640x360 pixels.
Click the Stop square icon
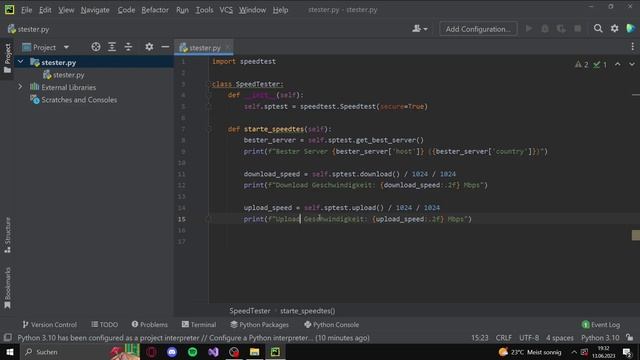tap(578, 29)
